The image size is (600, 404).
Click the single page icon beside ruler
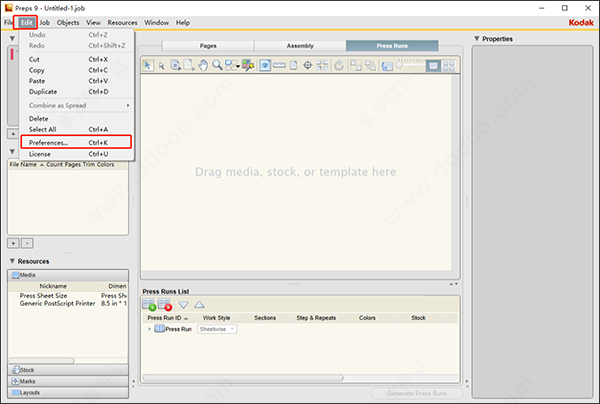point(293,65)
